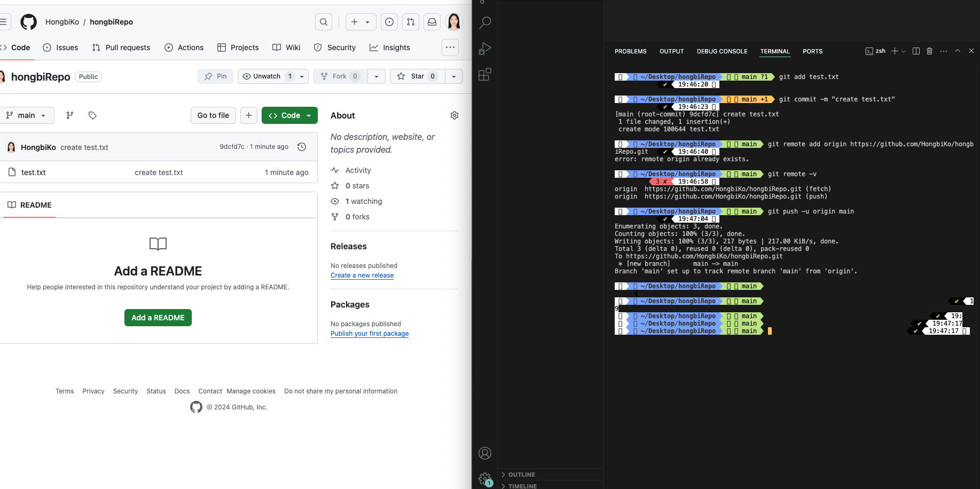Go to the Projects tab
Screen dimensions: 980x489
(238, 48)
